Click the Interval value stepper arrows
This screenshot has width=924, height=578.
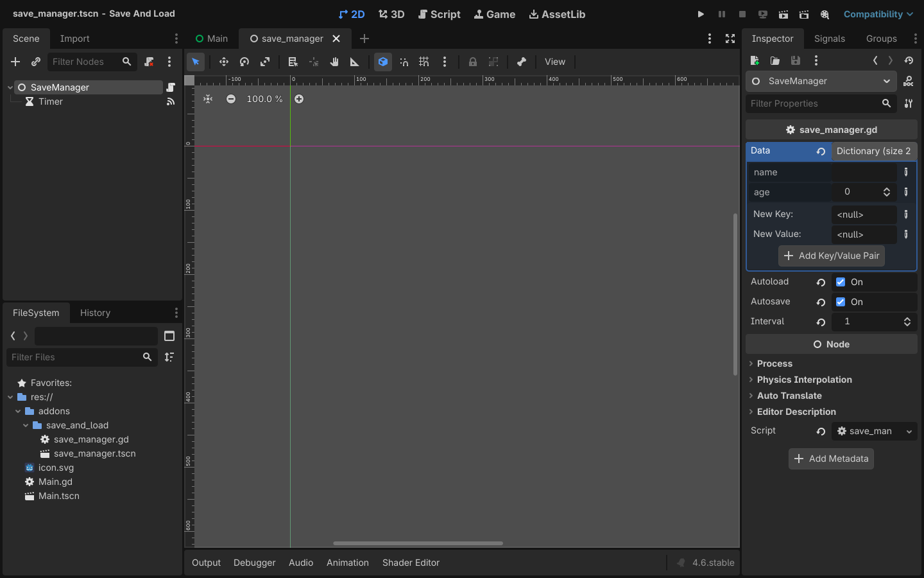click(907, 322)
